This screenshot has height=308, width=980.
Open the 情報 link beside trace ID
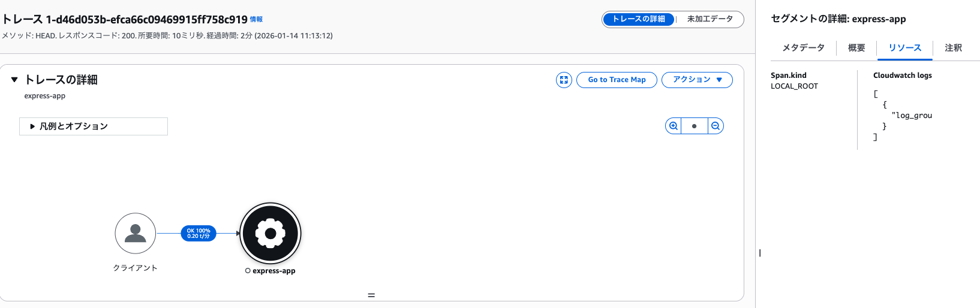point(256,20)
